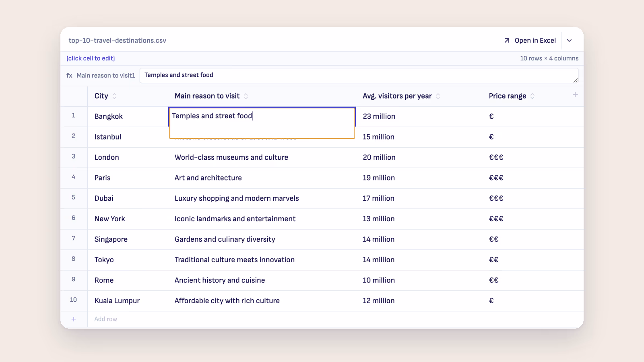Click inside the Temples and street food editor
This screenshot has height=362, width=644.
click(x=262, y=123)
